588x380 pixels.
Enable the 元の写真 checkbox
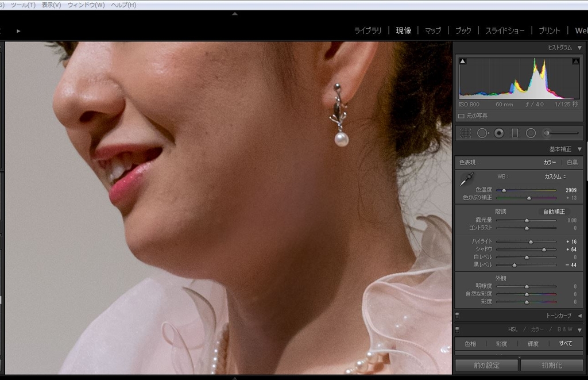[461, 116]
